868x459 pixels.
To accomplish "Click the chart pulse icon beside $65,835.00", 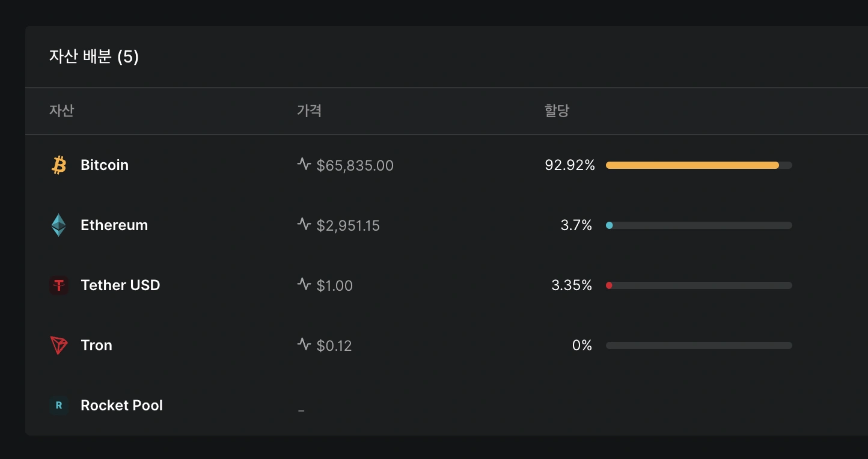I will pos(304,164).
